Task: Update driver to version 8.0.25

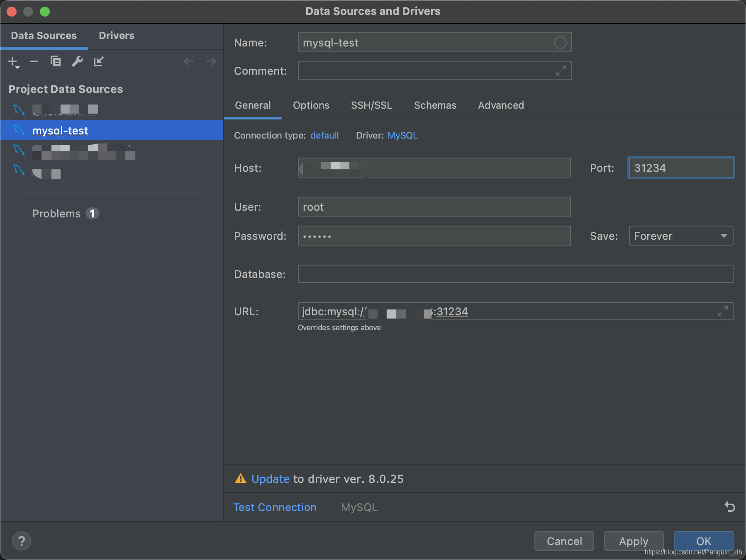Action: point(270,479)
